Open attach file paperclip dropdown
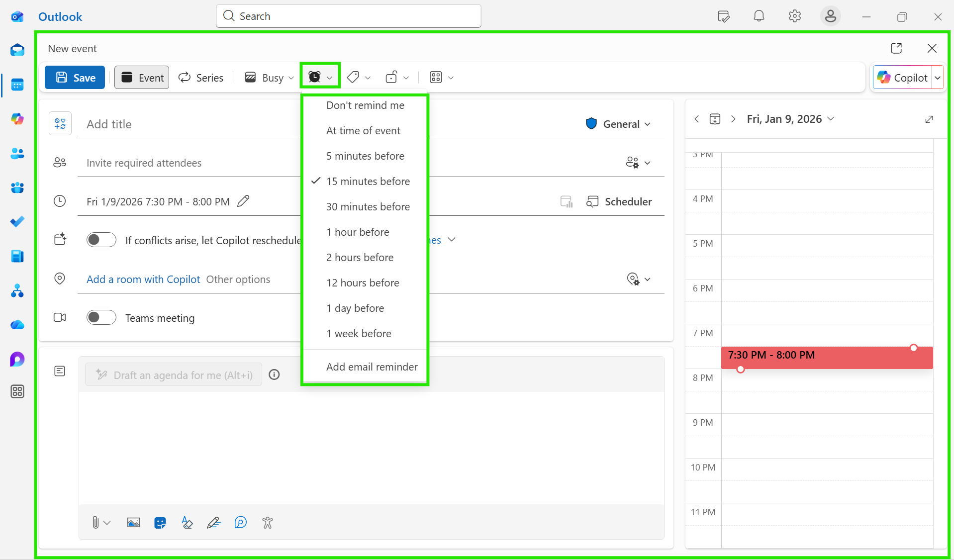This screenshot has width=954, height=560. pyautogui.click(x=100, y=523)
